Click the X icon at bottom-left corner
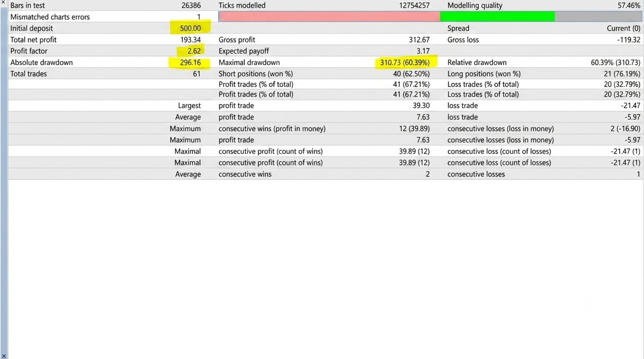The height and width of the screenshot is (359, 644). tap(4, 356)
